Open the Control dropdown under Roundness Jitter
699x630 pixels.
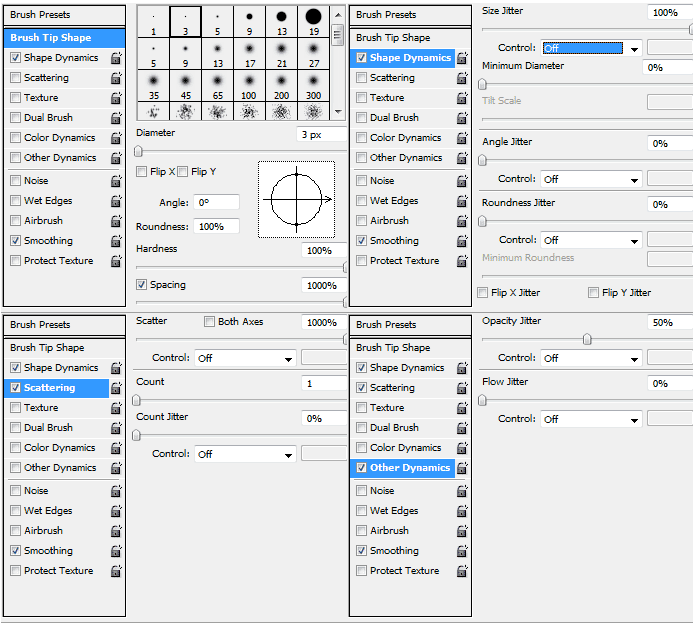click(592, 240)
